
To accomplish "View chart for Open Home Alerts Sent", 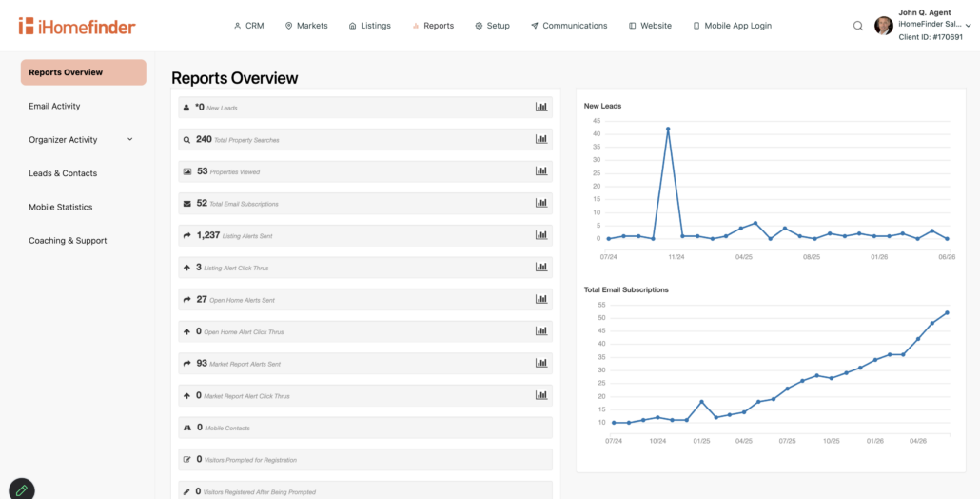I will (541, 299).
